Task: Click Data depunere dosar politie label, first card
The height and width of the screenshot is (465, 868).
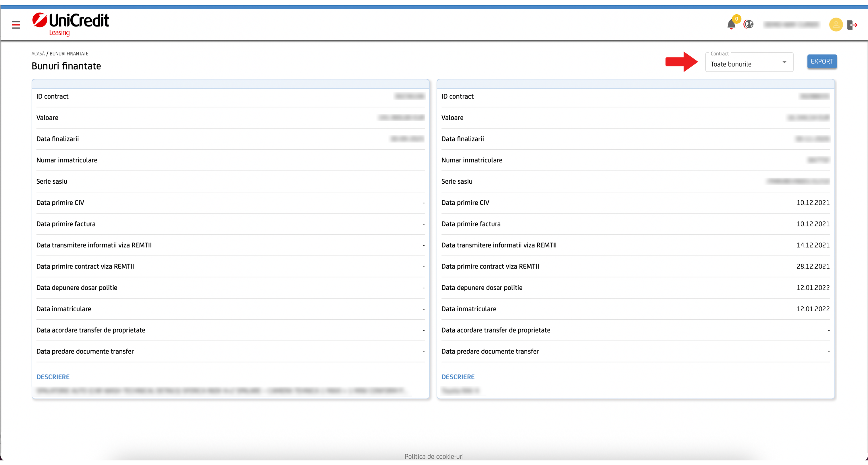Action: coord(77,287)
